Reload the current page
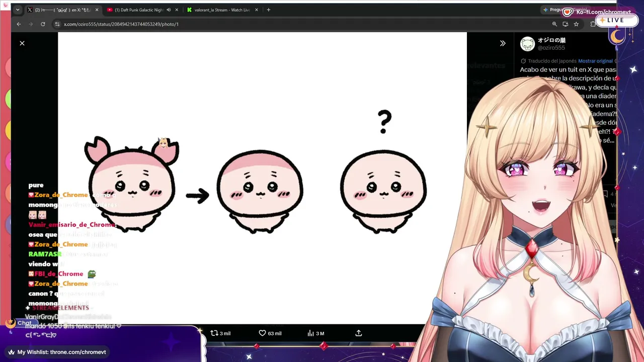This screenshot has height=362, width=644. 43,24
